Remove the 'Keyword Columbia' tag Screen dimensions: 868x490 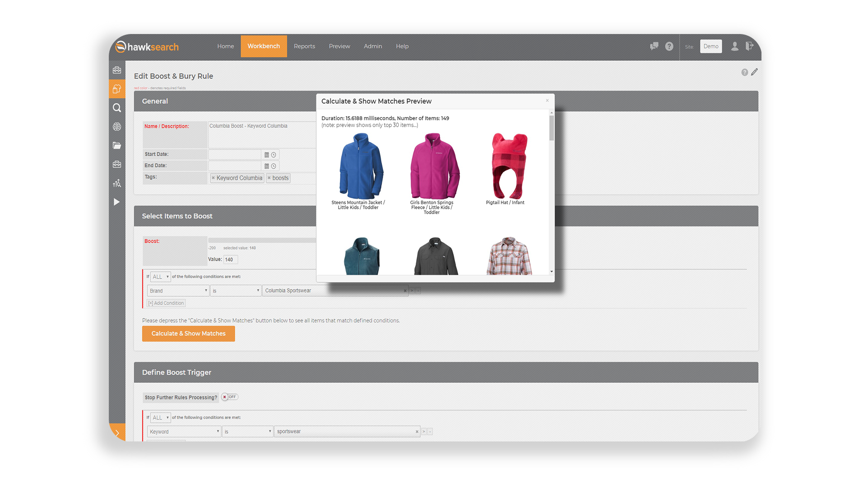click(213, 178)
